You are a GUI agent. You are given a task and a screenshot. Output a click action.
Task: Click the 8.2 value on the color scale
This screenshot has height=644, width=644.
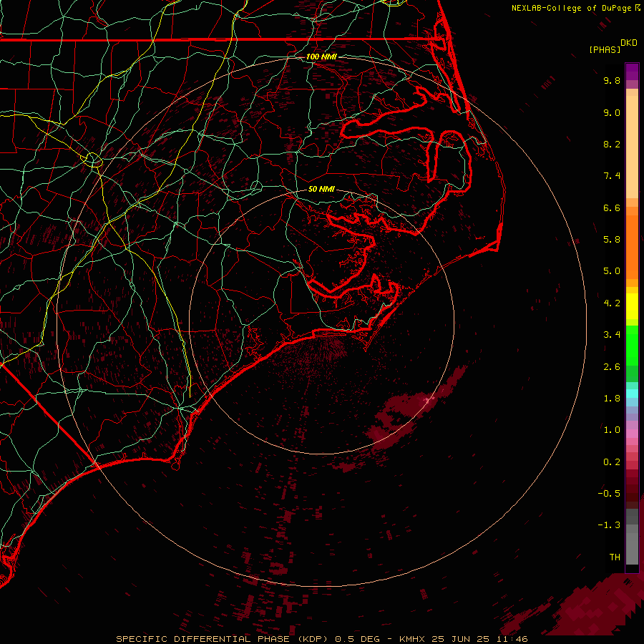click(612, 144)
